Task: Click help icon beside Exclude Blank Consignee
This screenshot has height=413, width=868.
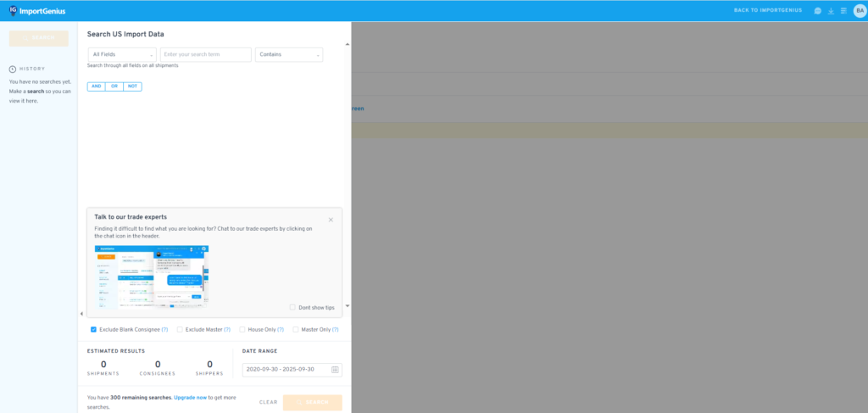Action: [x=164, y=329]
